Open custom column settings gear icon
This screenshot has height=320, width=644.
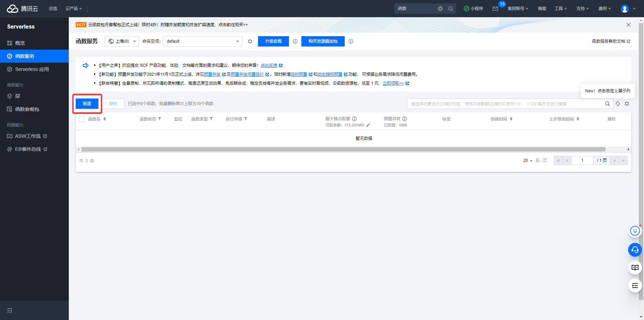[627, 104]
